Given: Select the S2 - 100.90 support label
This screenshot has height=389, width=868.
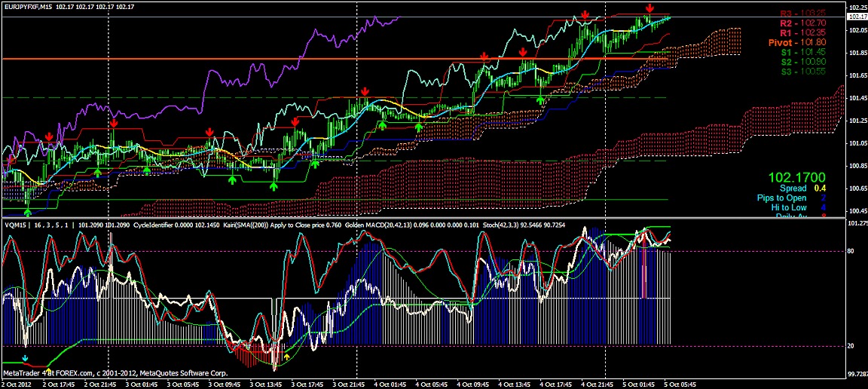Looking at the screenshot, I should (x=805, y=62).
